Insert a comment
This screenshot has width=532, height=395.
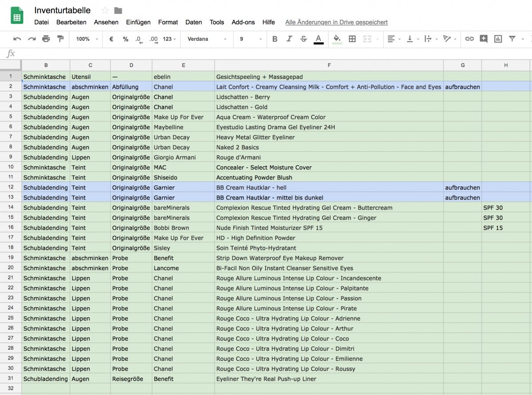484,39
